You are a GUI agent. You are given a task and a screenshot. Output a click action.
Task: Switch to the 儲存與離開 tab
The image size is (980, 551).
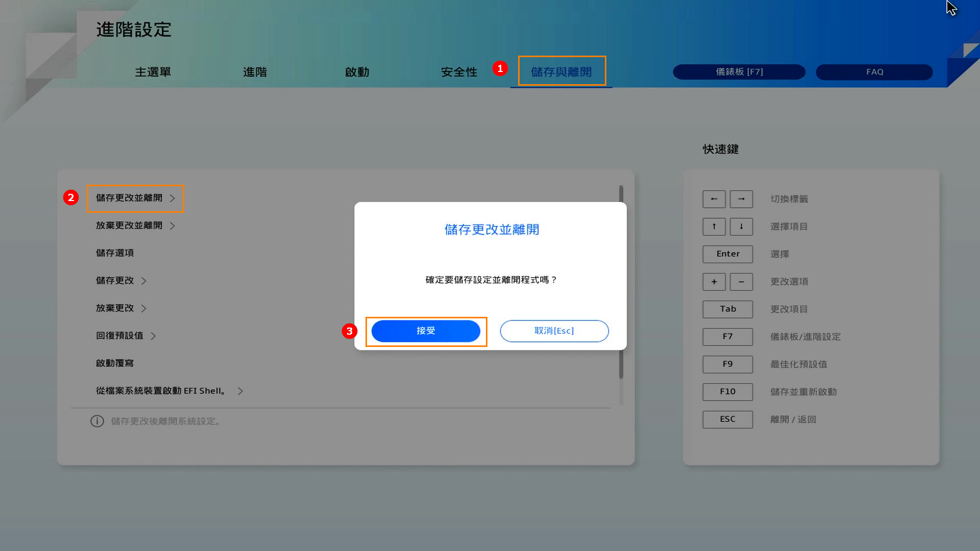point(561,72)
